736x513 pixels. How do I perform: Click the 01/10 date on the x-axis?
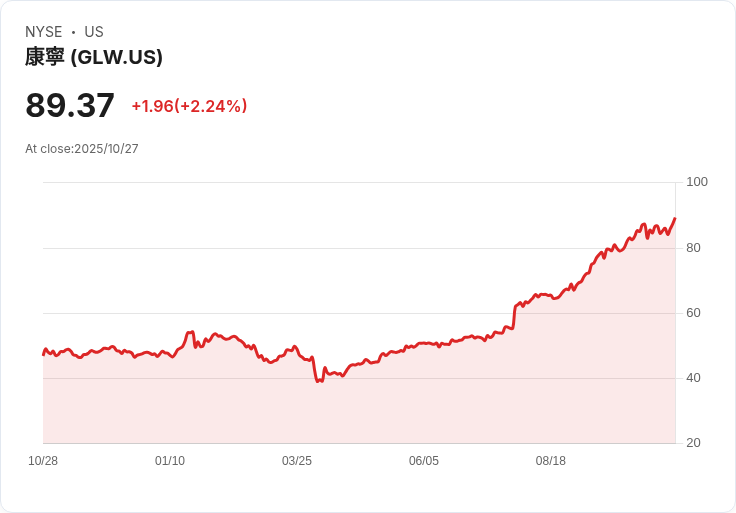point(170,461)
